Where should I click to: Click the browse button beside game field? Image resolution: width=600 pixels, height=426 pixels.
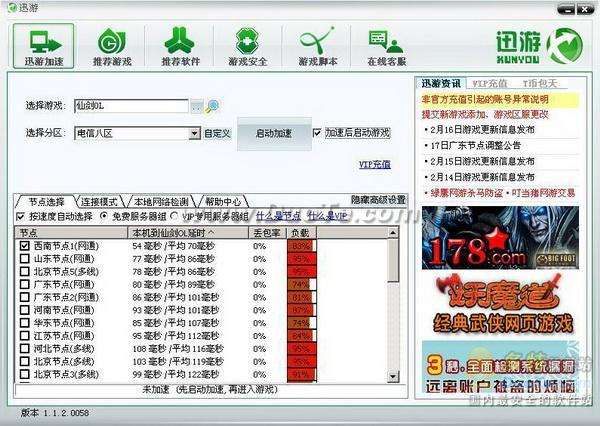point(196,106)
